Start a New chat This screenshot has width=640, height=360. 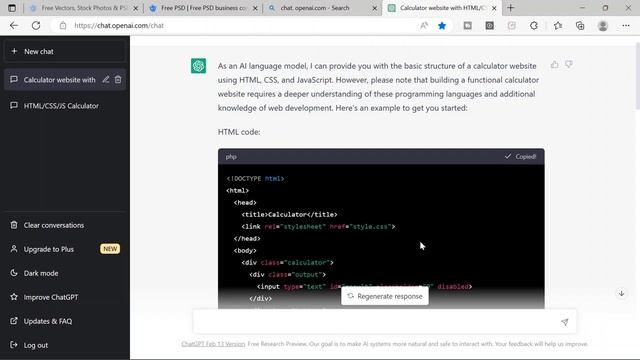click(x=65, y=51)
